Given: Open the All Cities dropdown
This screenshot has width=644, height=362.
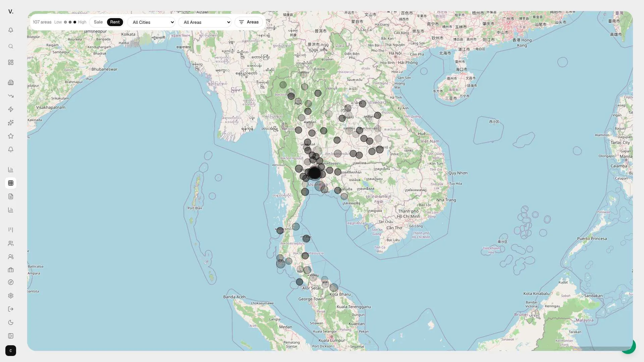Looking at the screenshot, I should point(151,22).
